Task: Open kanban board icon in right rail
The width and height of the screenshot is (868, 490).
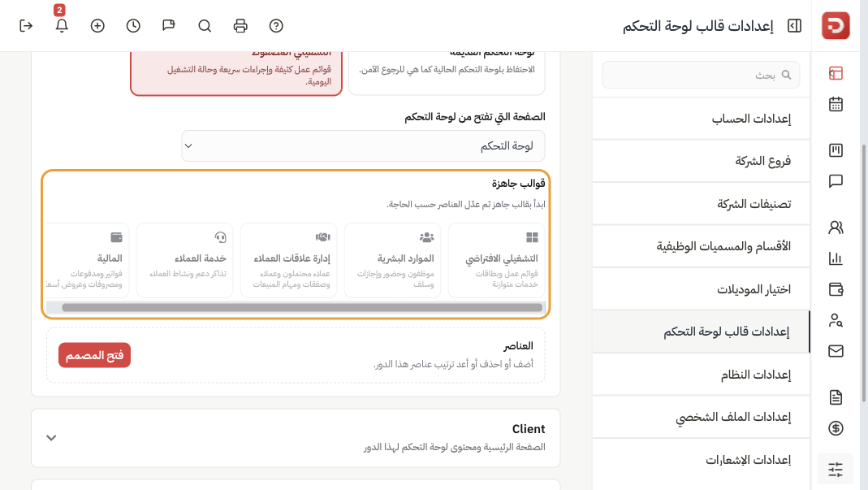Action: coord(836,150)
